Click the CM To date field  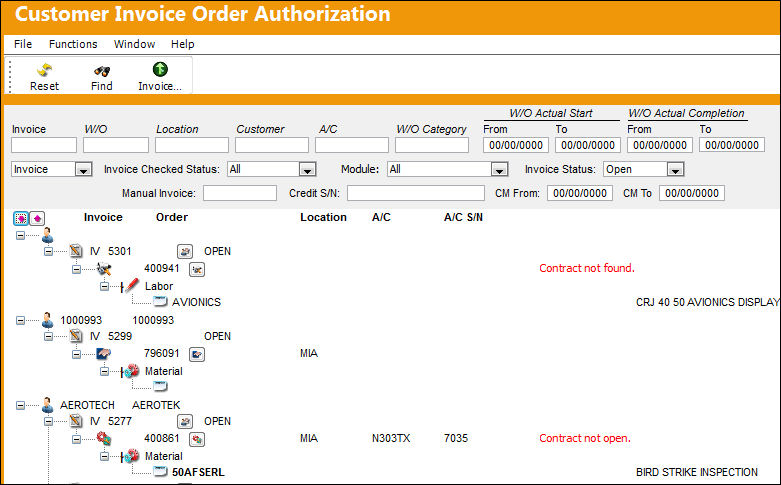(x=692, y=193)
